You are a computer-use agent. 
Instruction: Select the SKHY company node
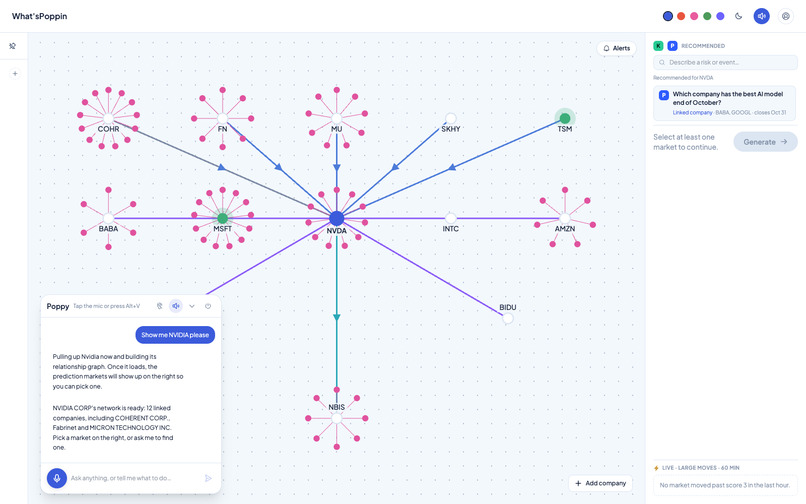tap(451, 119)
